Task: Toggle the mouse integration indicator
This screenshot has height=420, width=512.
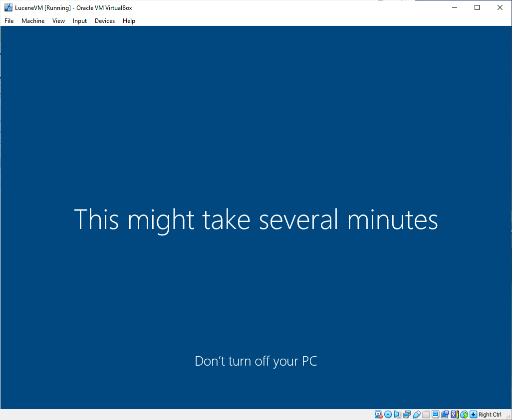Action: (x=464, y=415)
